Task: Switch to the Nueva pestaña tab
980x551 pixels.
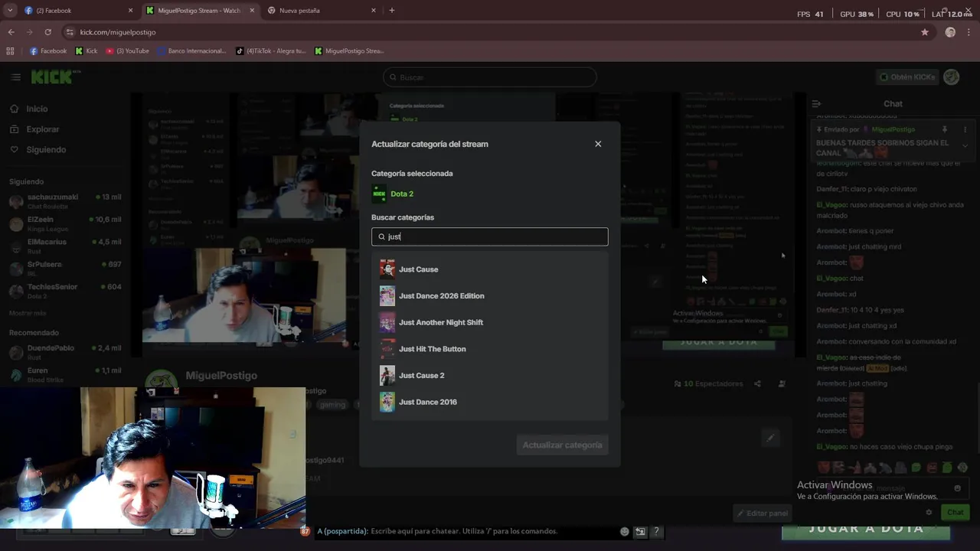Action: (323, 11)
